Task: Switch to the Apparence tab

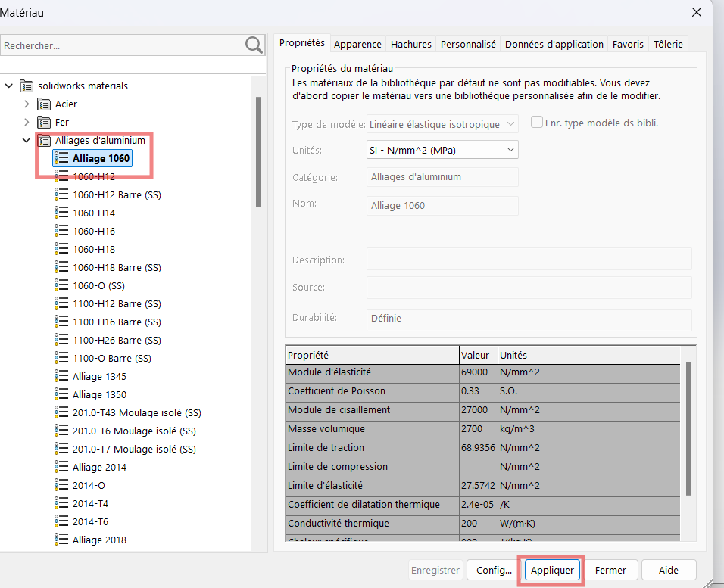Action: [358, 45]
